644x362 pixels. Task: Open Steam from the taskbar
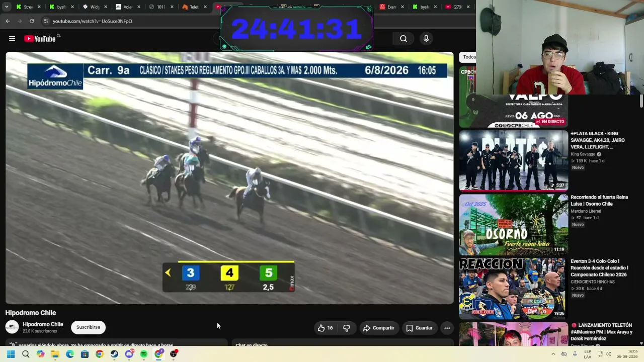coord(114,354)
